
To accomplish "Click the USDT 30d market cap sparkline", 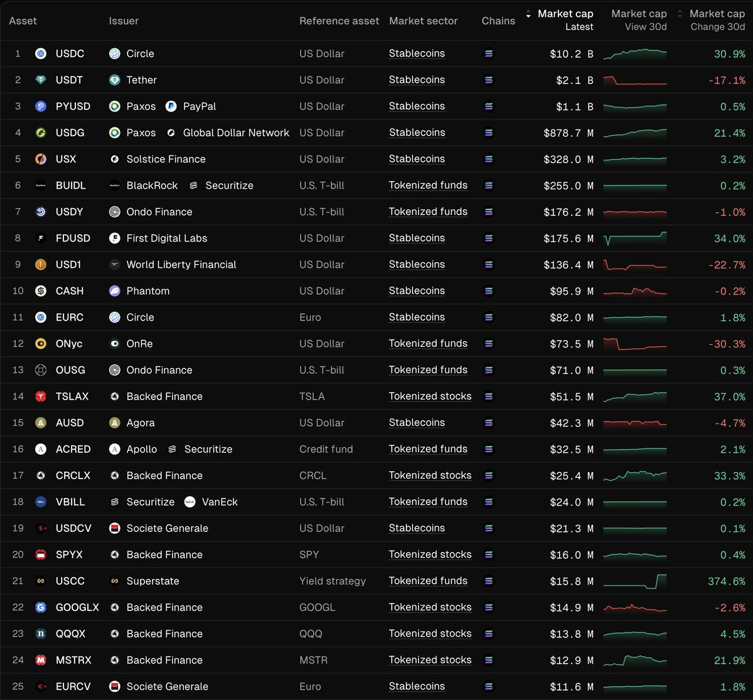I will click(x=635, y=80).
